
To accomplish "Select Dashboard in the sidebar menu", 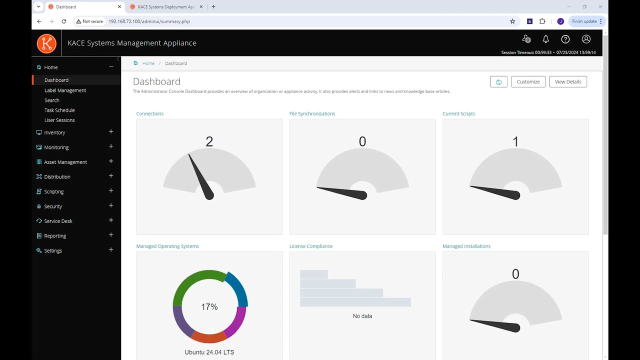I will 56,80.
